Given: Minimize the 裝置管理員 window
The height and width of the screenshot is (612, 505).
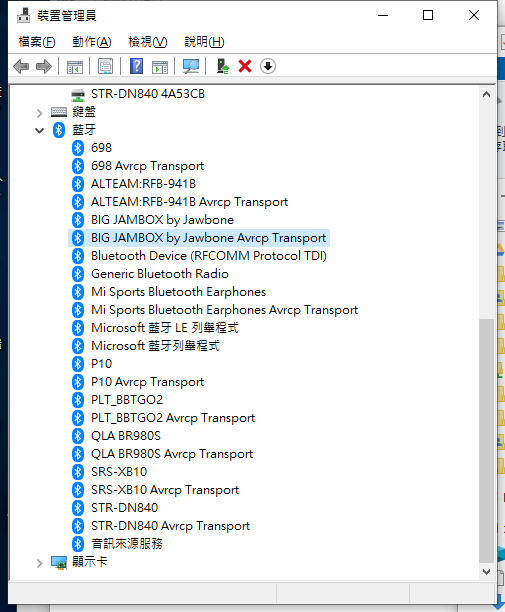Looking at the screenshot, I should pyautogui.click(x=383, y=15).
